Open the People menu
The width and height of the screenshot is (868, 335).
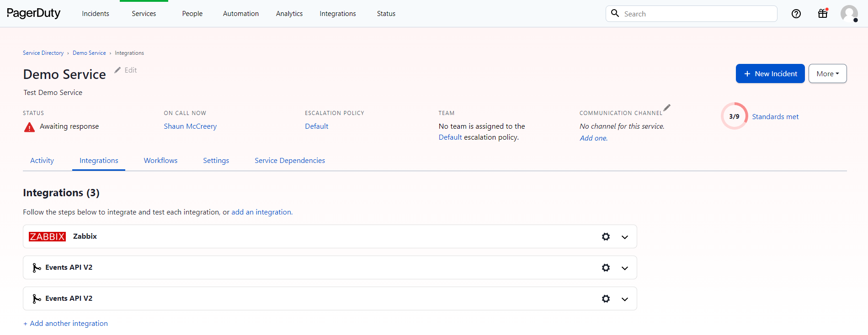tap(192, 14)
